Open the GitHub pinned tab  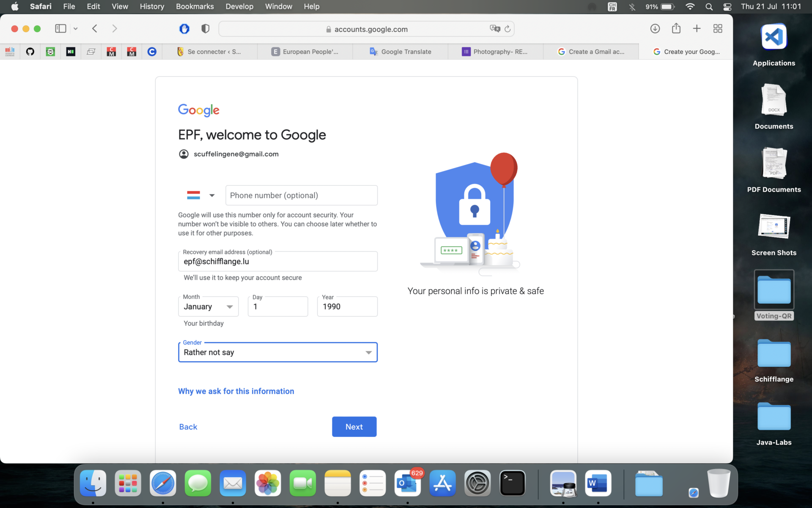(30, 52)
